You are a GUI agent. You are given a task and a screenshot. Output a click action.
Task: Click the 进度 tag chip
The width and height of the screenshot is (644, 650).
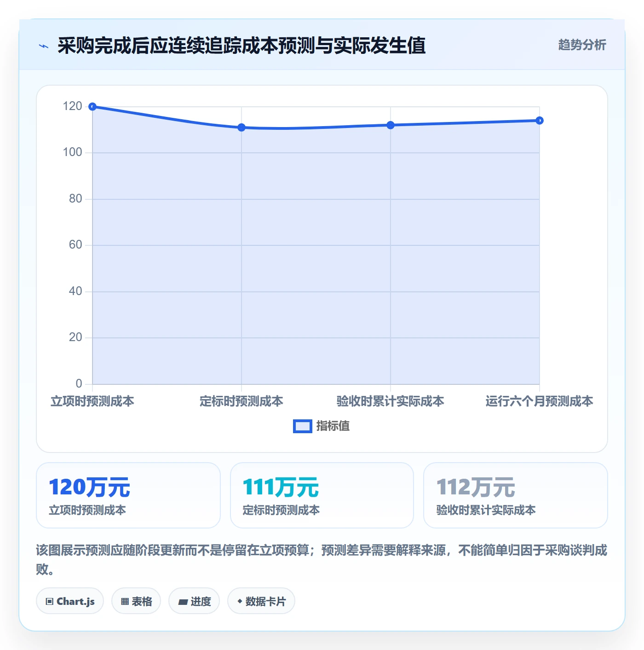[x=194, y=601]
